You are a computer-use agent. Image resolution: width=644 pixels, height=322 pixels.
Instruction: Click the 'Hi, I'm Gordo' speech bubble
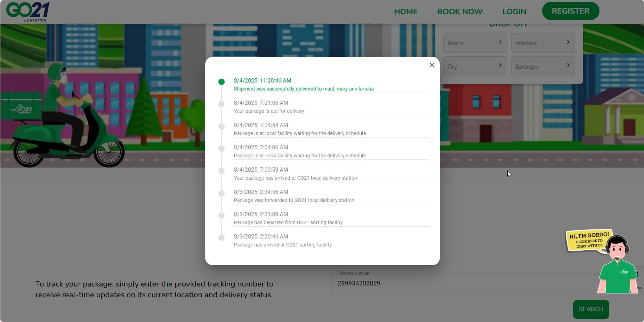588,240
